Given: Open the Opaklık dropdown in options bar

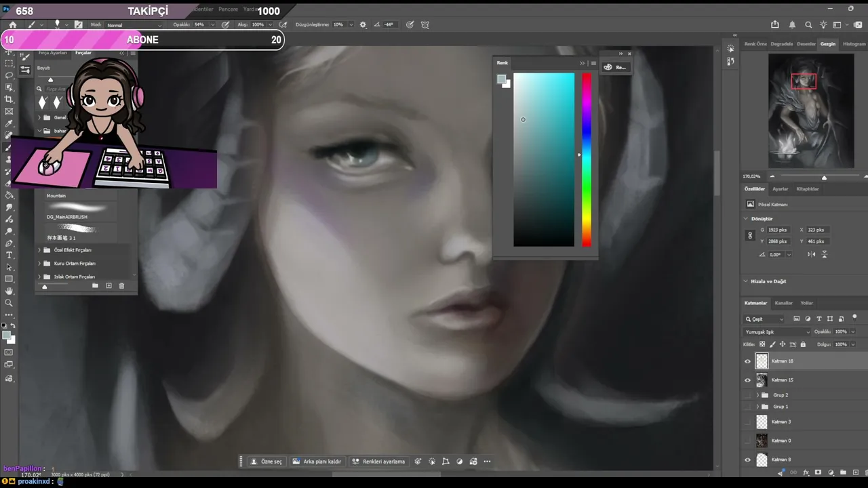Looking at the screenshot, I should (x=212, y=25).
